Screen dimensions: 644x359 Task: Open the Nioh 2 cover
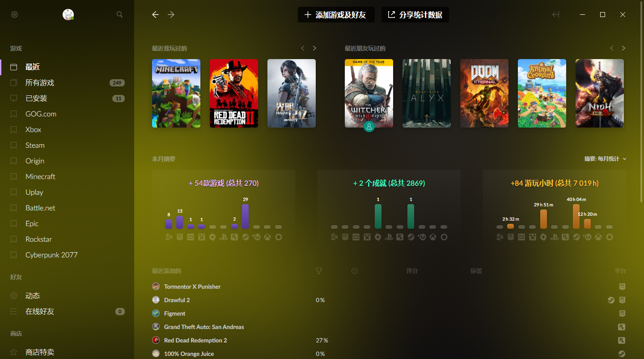coord(600,93)
